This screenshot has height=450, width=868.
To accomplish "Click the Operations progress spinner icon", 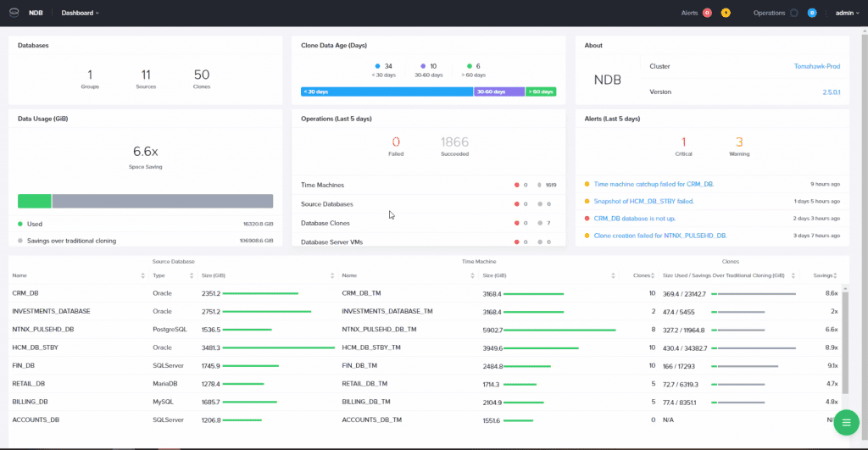I will 794,13.
